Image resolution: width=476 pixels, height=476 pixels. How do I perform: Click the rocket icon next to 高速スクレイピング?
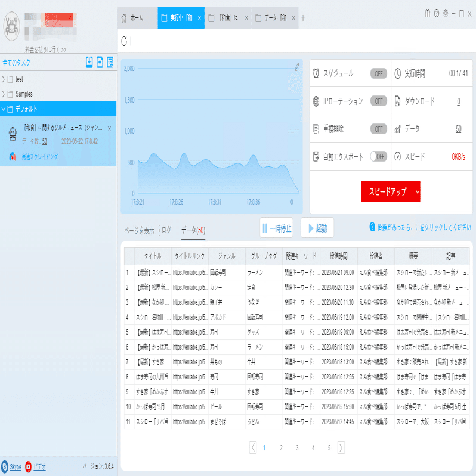point(13,156)
